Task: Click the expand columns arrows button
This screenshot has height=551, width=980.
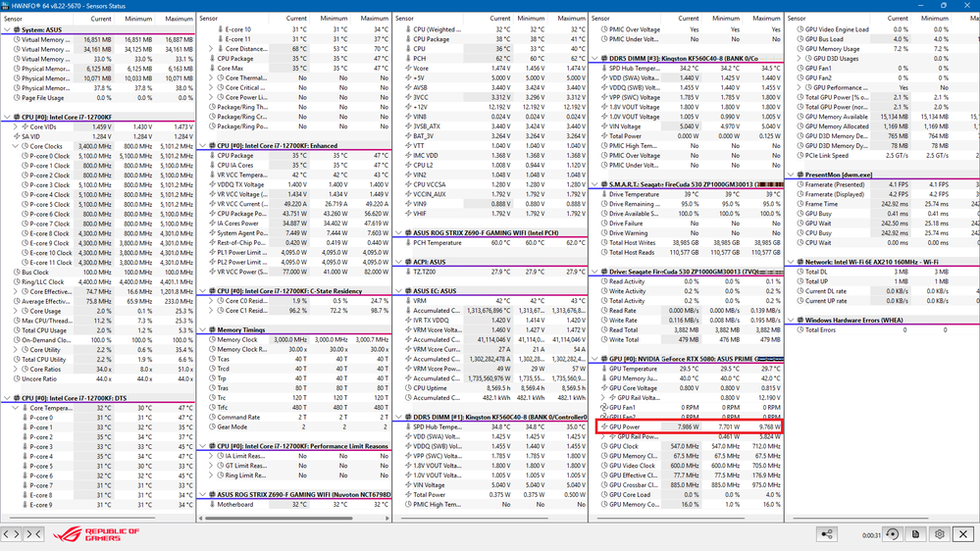Action: click(11, 534)
